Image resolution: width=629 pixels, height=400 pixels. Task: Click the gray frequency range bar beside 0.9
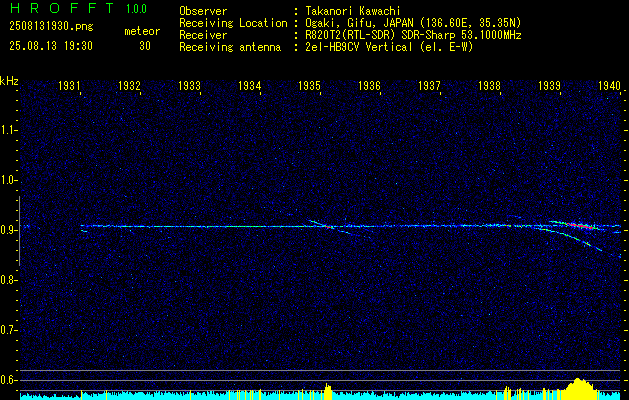[x=19, y=231]
